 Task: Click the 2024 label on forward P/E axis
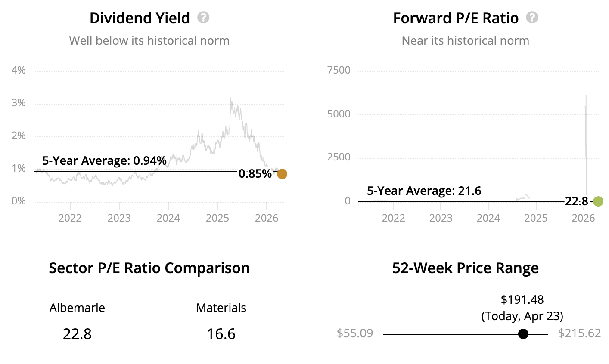click(488, 218)
